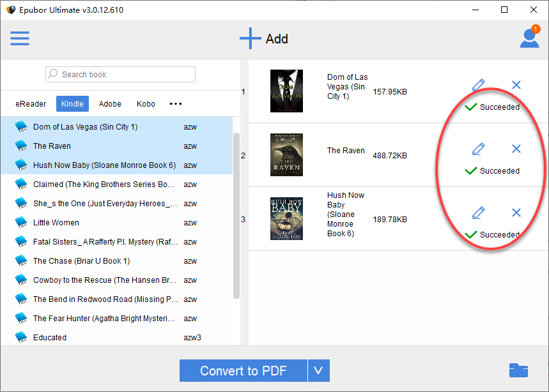Click Succeeded status for Hush Now Baby

tap(492, 235)
